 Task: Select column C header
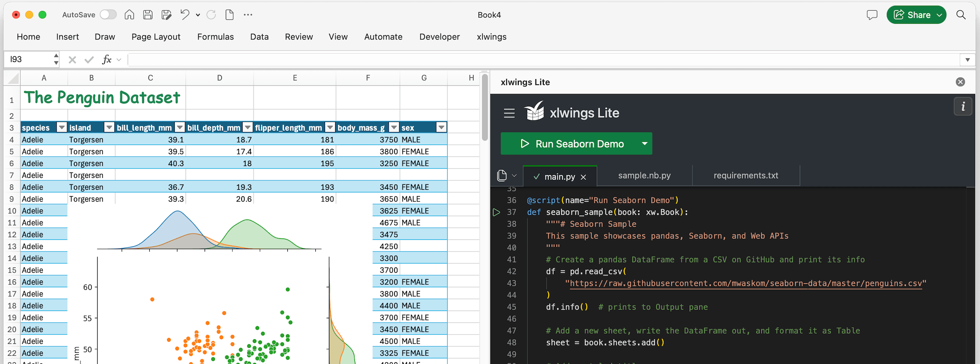(x=150, y=78)
